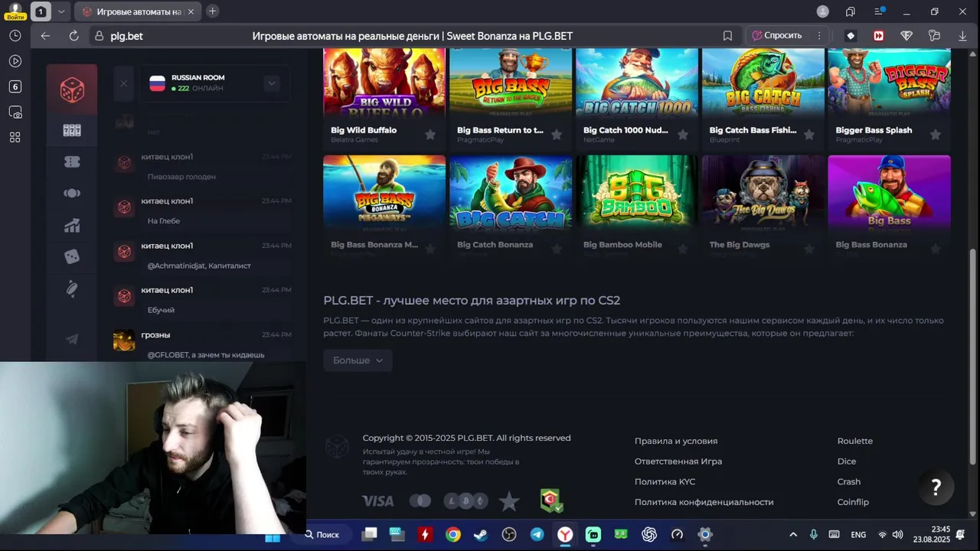Open the microphone tray icon

point(813,534)
